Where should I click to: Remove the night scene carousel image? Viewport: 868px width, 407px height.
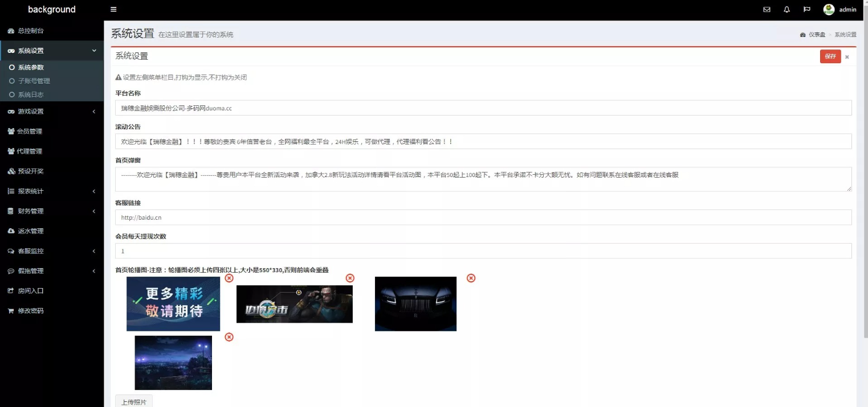click(229, 337)
